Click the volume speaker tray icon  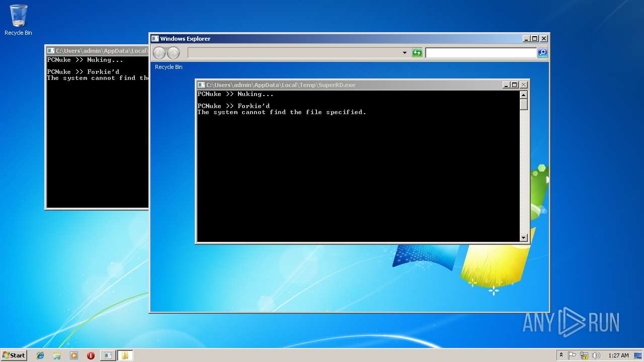click(x=596, y=355)
